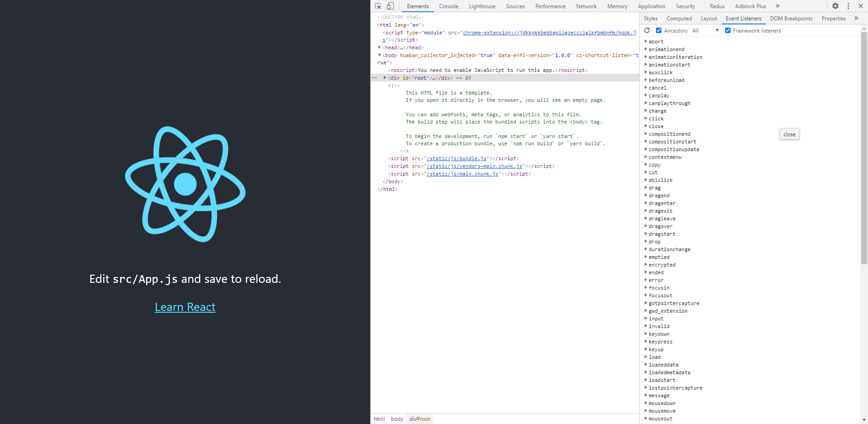Switch to the Computed sidebar tab
The width and height of the screenshot is (868, 424).
click(x=679, y=19)
